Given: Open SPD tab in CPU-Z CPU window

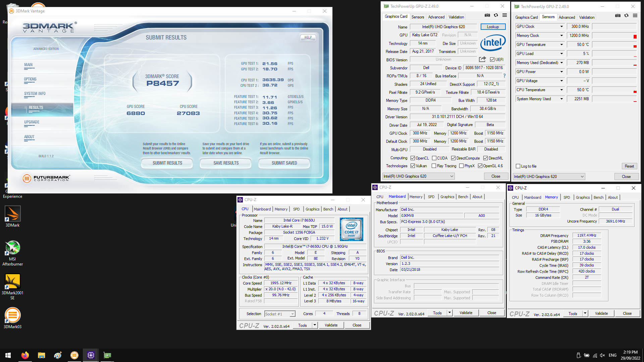Looking at the screenshot, I should point(296,209).
